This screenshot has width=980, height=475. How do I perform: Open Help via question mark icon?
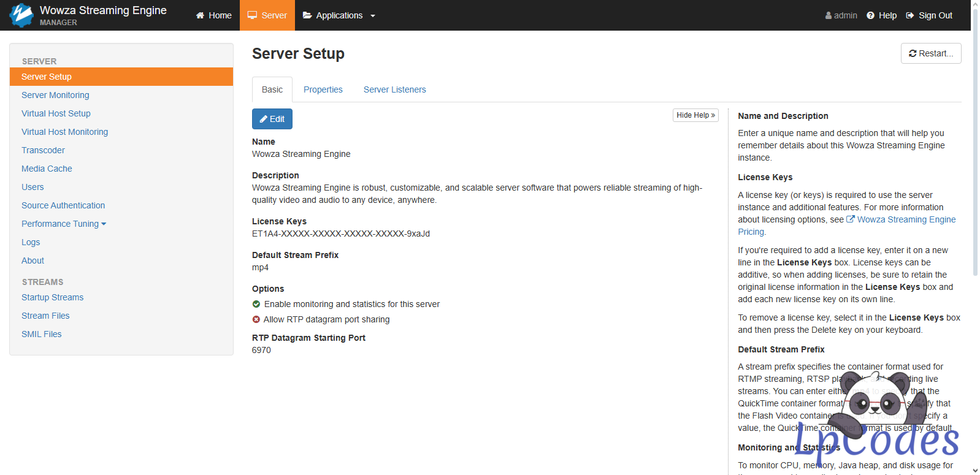point(870,15)
